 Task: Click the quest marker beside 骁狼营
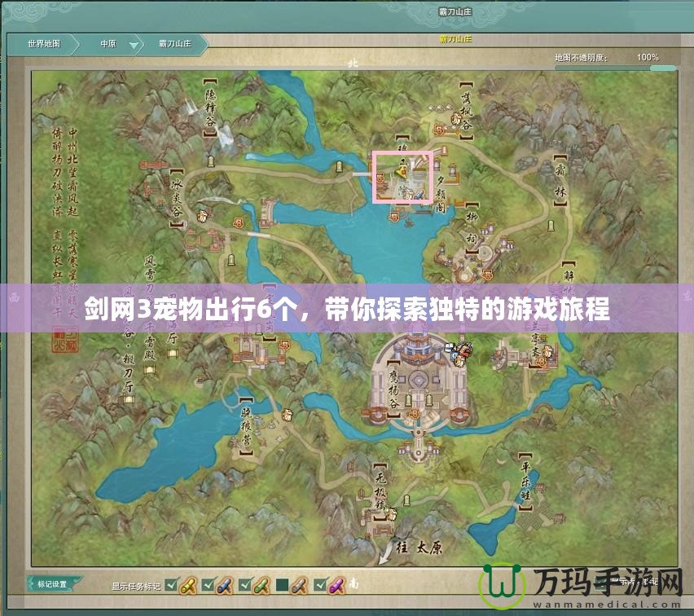coord(288,415)
